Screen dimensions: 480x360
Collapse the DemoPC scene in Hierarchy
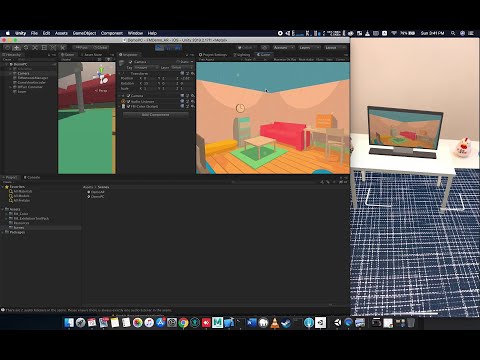(x=6, y=64)
